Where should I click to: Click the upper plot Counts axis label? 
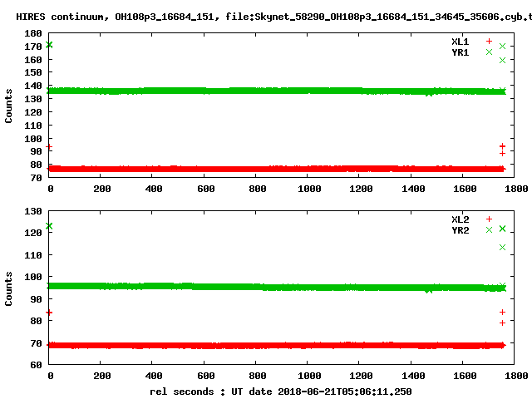(8, 106)
